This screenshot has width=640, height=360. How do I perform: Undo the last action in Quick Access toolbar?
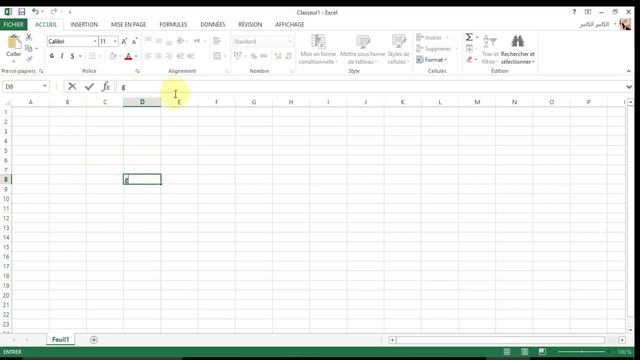[x=36, y=12]
